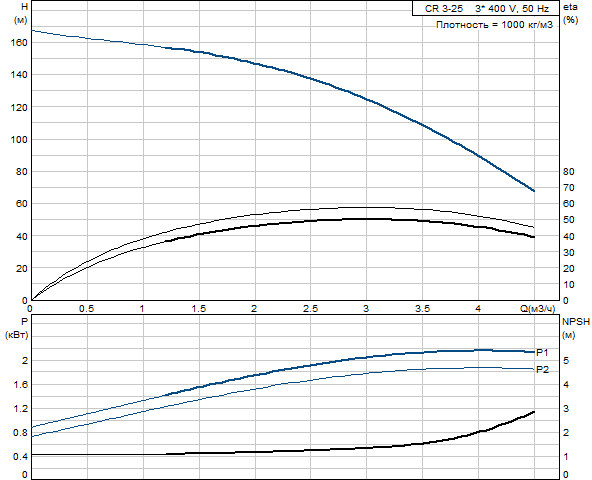Click the P2 power curve label

pyautogui.click(x=542, y=369)
